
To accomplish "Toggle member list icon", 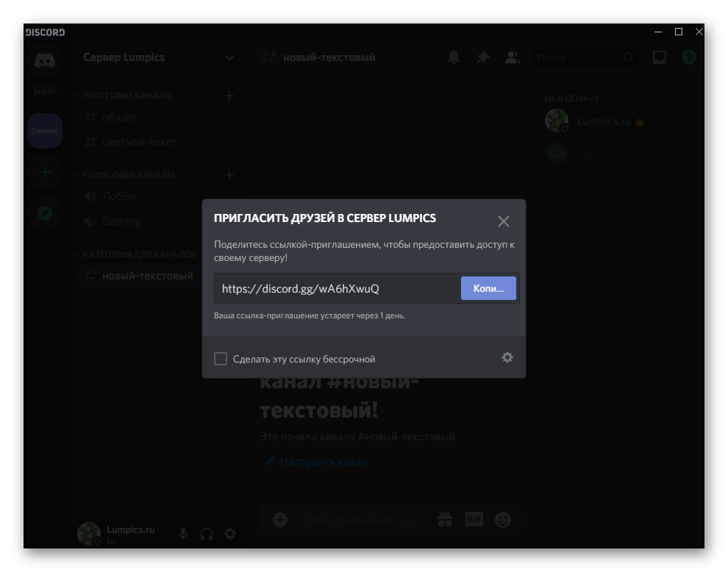I will point(512,57).
